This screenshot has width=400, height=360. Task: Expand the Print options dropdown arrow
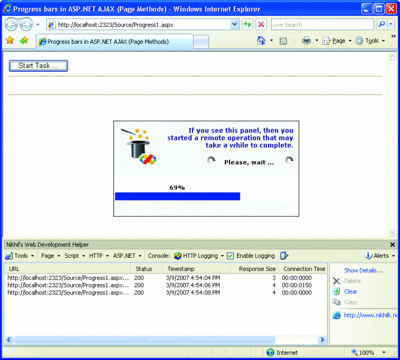[317, 41]
